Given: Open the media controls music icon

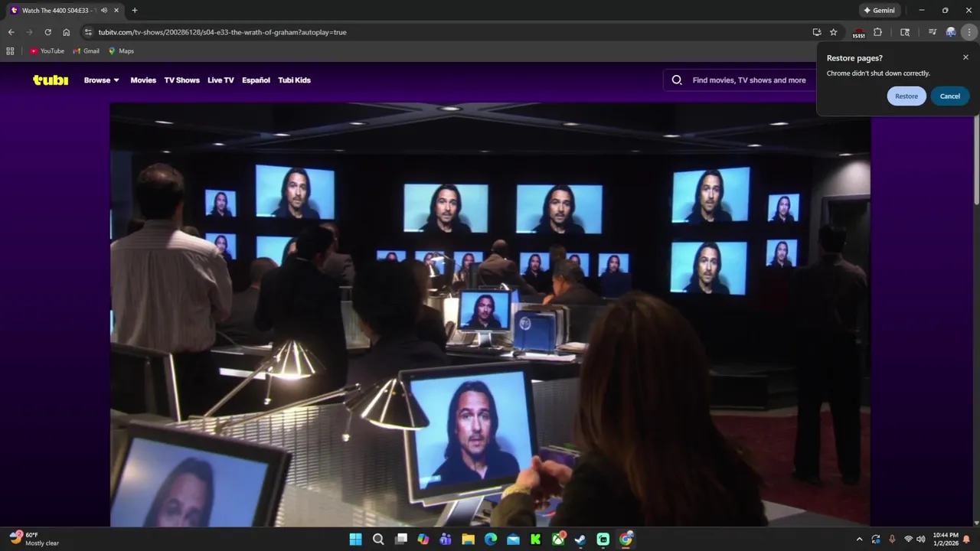Looking at the screenshot, I should (x=932, y=32).
